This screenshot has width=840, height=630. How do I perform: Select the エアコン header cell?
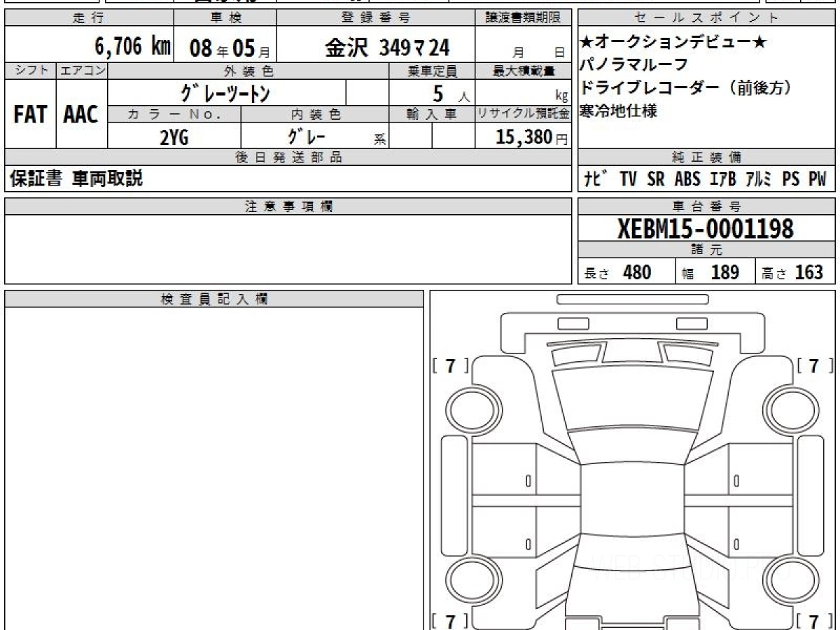[x=82, y=71]
